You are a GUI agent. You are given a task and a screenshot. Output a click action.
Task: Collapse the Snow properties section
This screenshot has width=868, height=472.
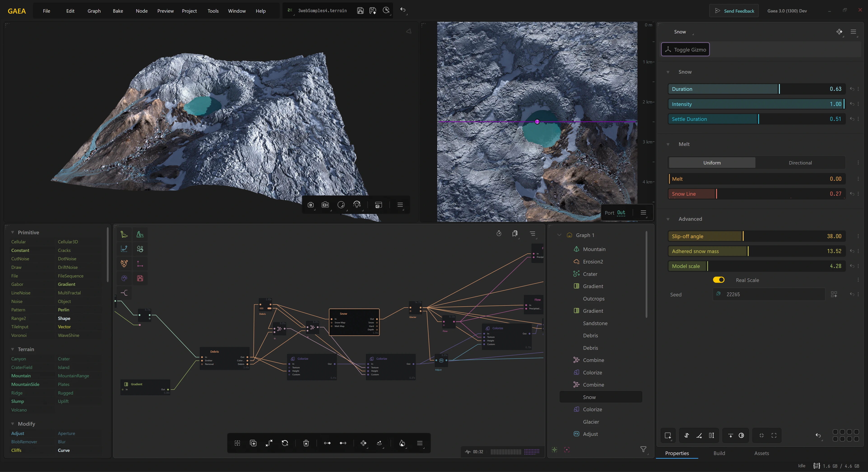668,72
